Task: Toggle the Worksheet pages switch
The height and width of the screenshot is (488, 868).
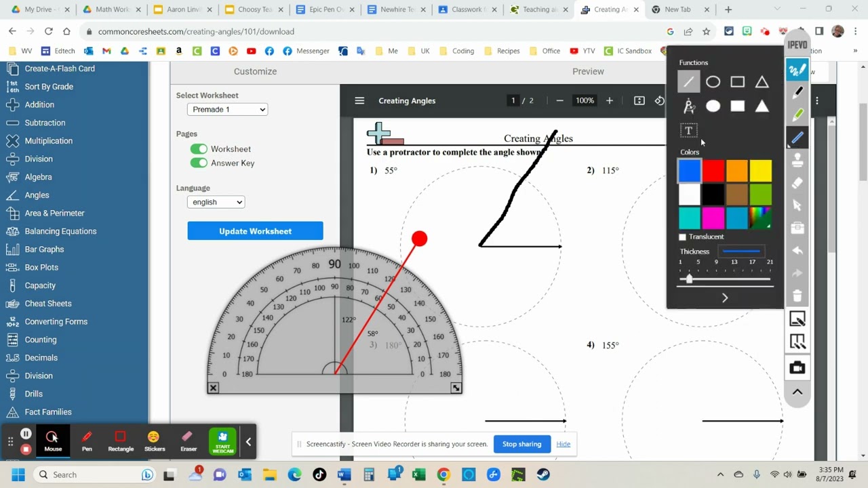Action: pyautogui.click(x=199, y=149)
